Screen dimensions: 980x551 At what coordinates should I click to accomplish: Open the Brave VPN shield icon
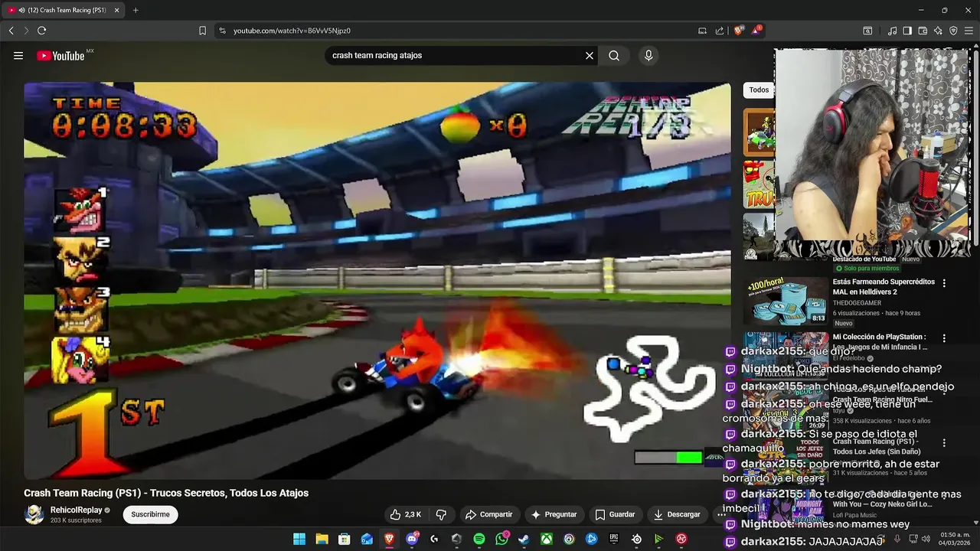tap(953, 31)
